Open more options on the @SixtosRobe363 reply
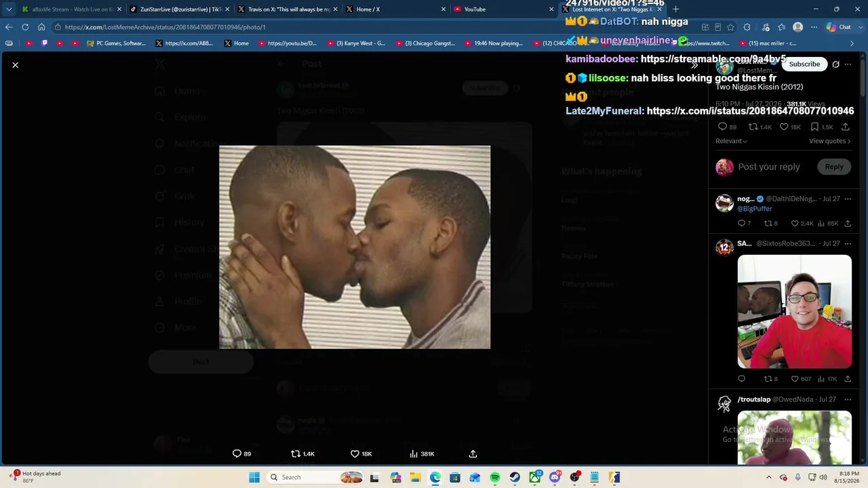This screenshot has height=488, width=868. [x=848, y=244]
